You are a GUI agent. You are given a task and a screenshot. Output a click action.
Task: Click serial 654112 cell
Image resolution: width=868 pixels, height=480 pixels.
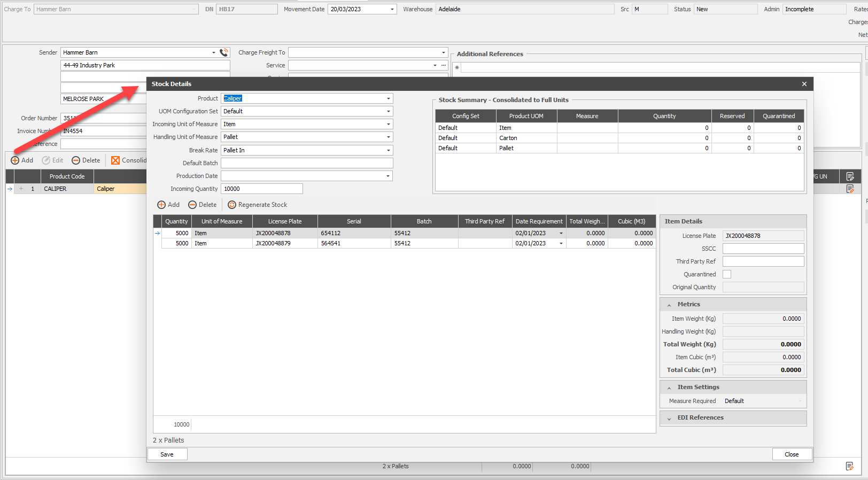point(354,233)
